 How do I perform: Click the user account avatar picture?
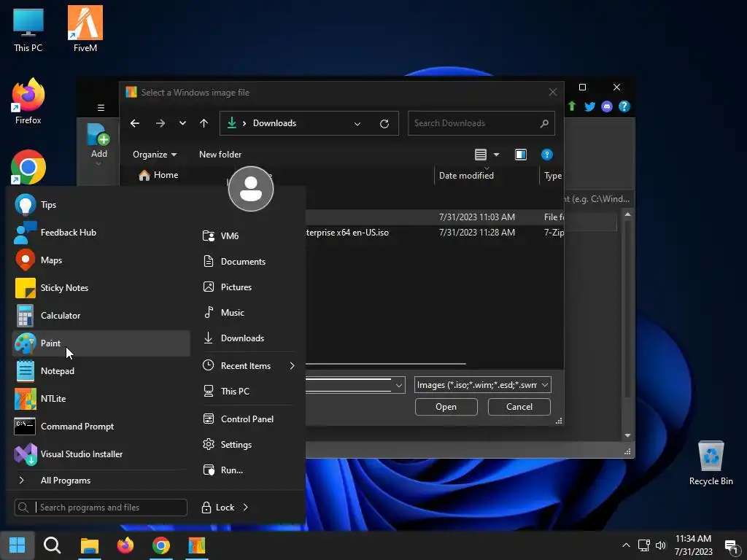pos(251,189)
